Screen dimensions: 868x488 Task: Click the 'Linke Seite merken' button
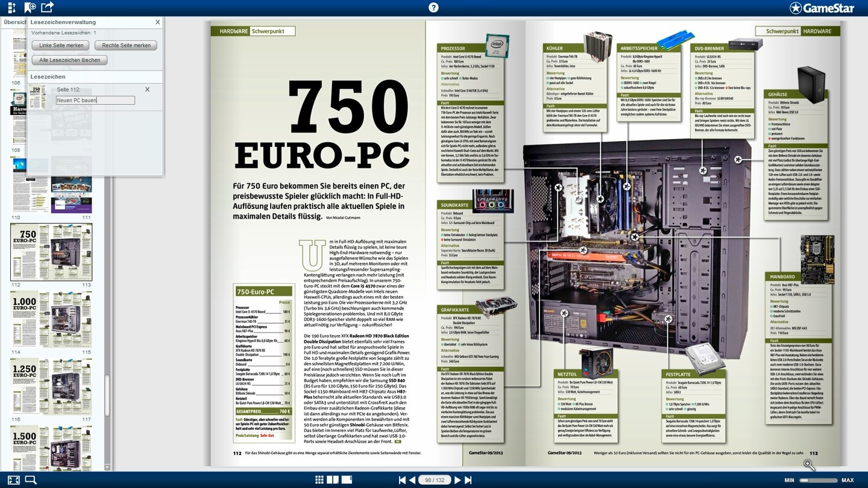[x=61, y=45]
